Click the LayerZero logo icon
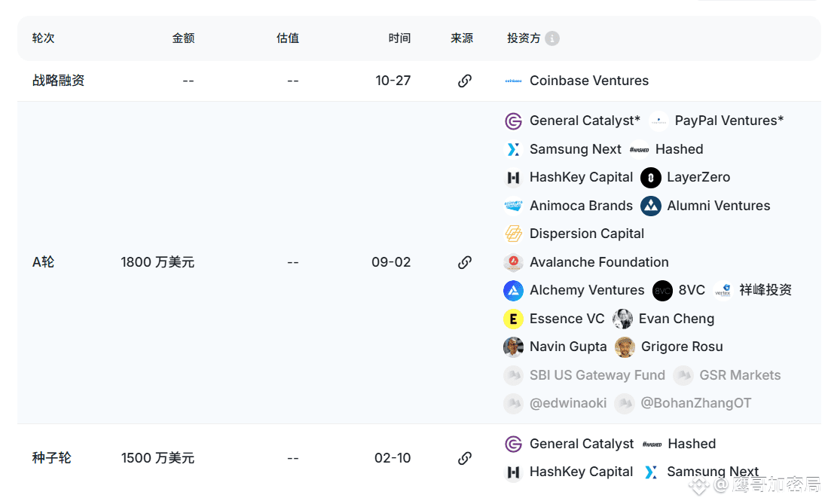The width and height of the screenshot is (828, 504). 651,178
